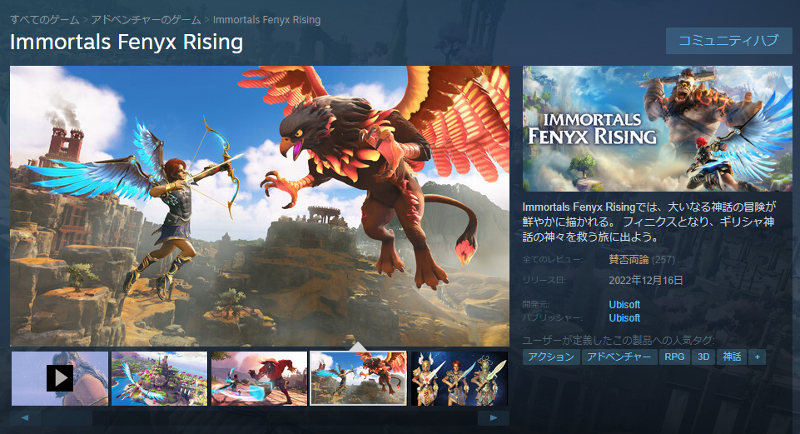Select the RPG tag
800x434 pixels.
674,357
